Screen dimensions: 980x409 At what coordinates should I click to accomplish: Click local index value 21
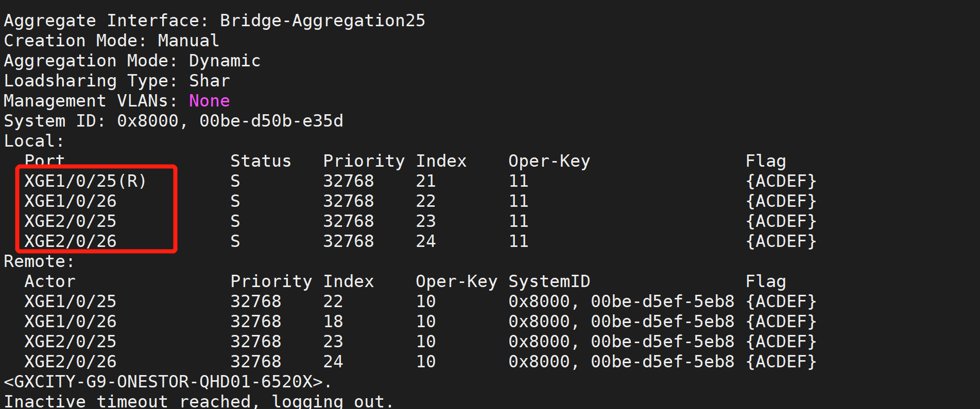(x=426, y=181)
